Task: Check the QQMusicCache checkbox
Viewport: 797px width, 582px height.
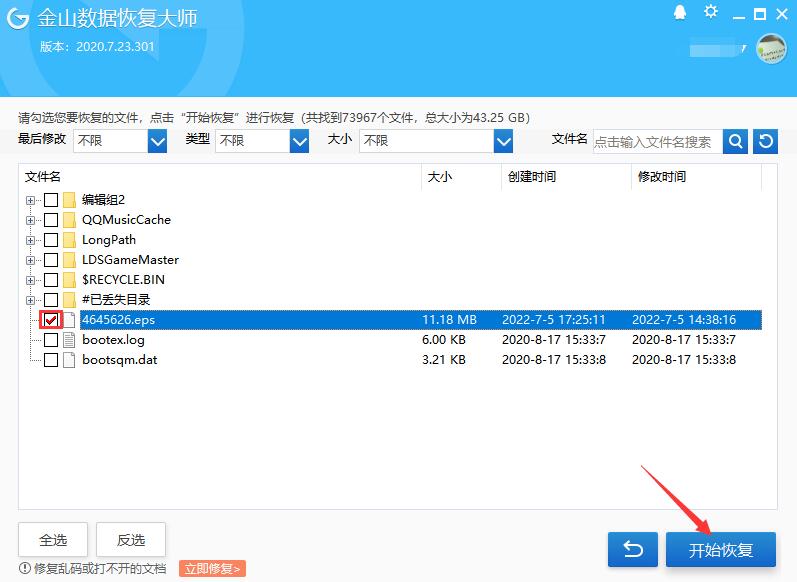Action: click(x=51, y=220)
